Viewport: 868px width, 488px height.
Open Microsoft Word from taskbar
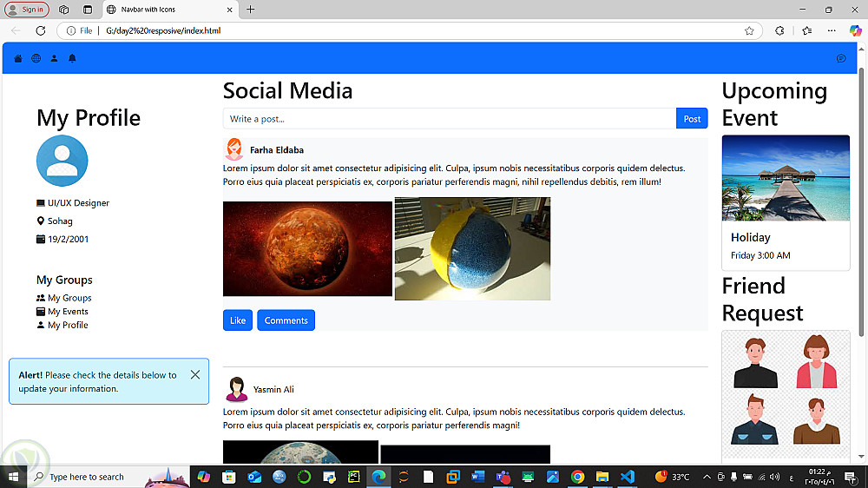(477, 477)
